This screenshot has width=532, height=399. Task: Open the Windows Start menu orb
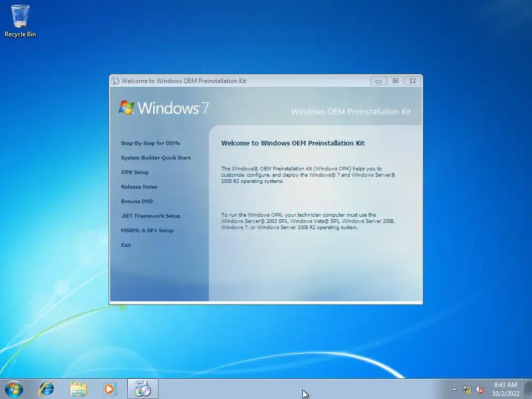point(14,389)
